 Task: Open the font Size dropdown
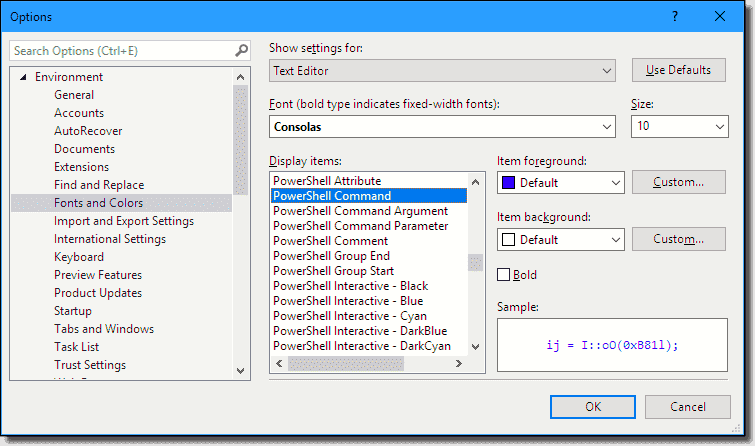pyautogui.click(x=679, y=127)
